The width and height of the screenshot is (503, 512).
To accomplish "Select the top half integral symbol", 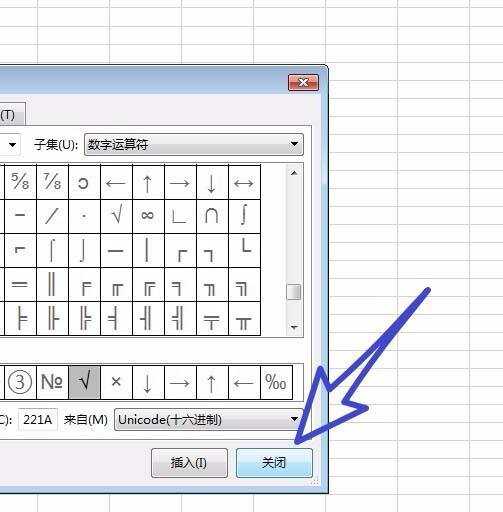I will 53,251.
